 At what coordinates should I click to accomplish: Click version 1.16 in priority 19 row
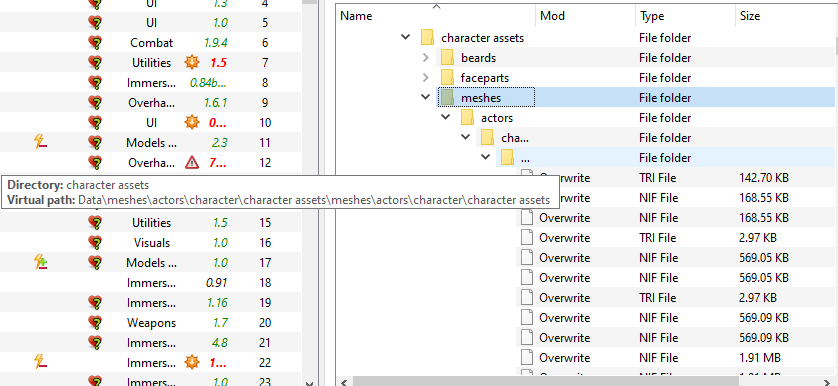(218, 303)
